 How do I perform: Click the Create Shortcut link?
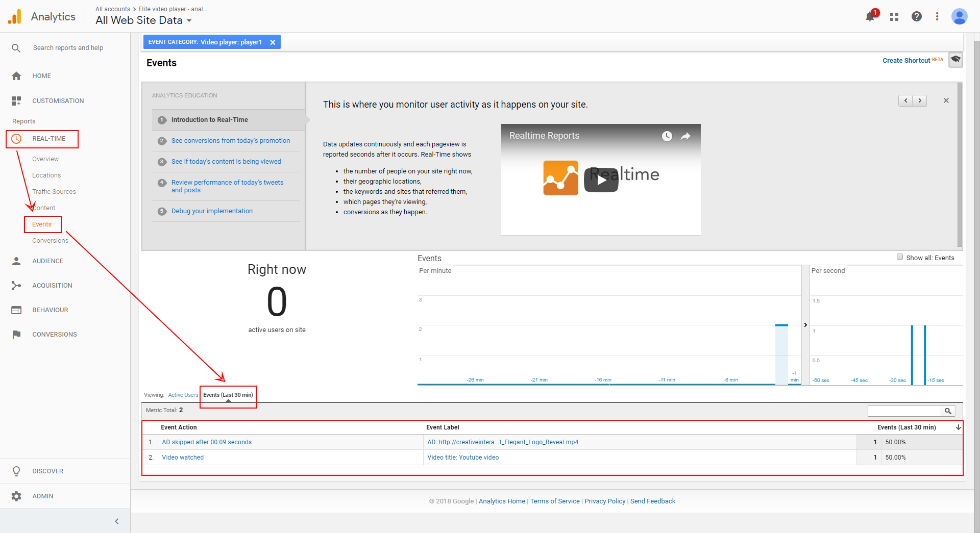pos(906,61)
